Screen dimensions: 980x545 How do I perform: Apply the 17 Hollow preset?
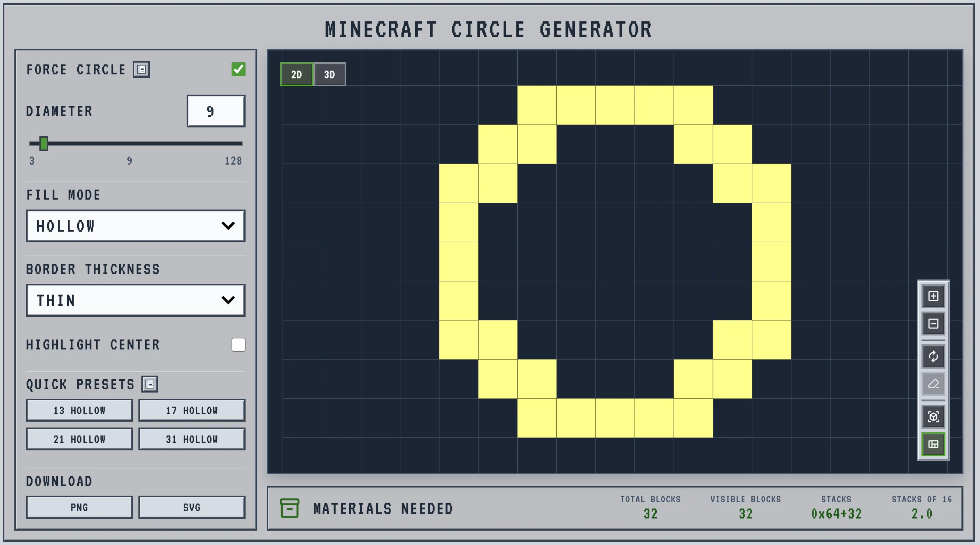192,410
